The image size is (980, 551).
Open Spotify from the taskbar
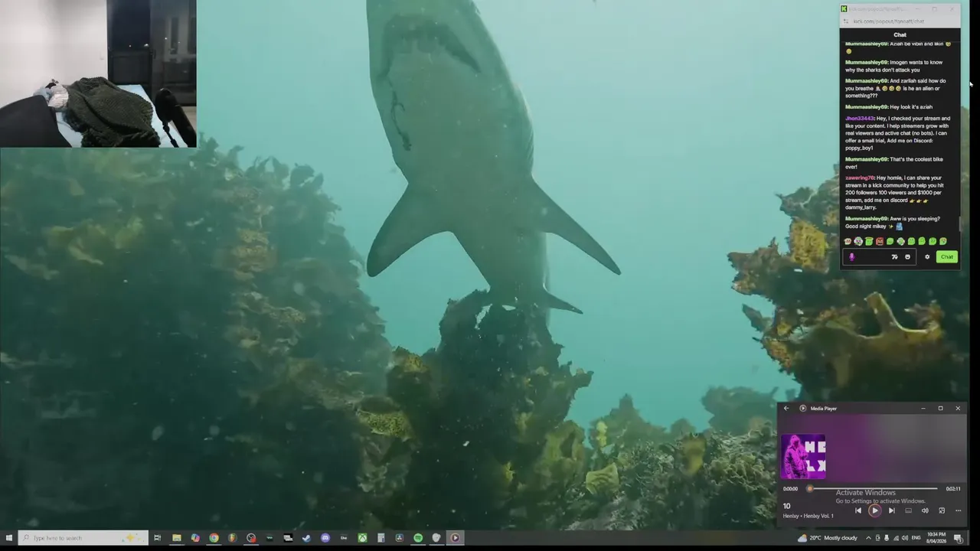pos(418,538)
